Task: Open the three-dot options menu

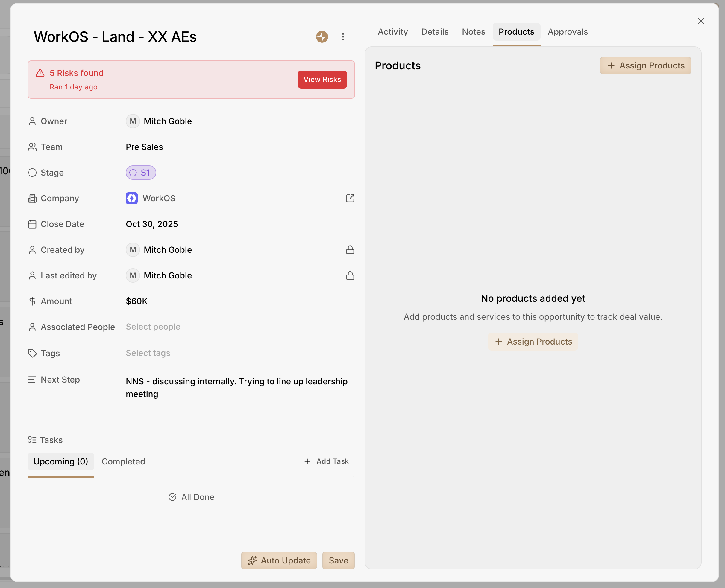Action: 343,36
